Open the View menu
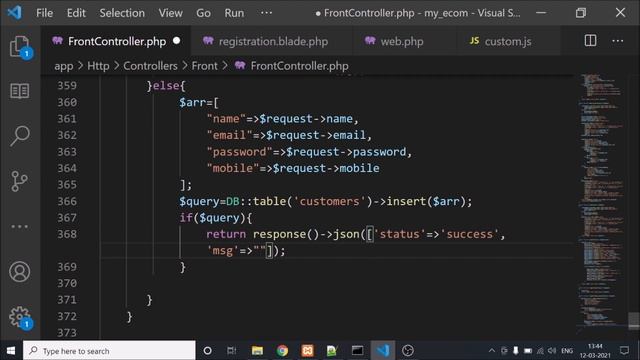Viewport: 640px width, 360px height. [171, 13]
